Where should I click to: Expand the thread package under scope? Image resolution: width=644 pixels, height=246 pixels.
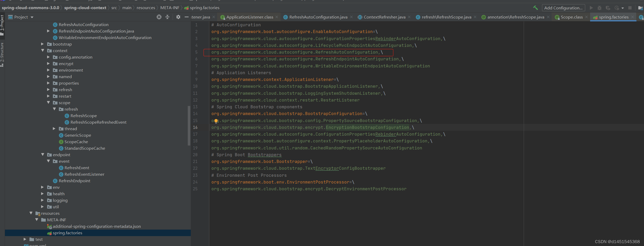click(54, 129)
